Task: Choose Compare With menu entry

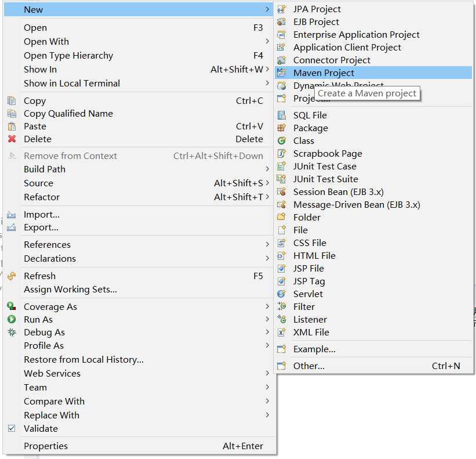Action: [140, 402]
